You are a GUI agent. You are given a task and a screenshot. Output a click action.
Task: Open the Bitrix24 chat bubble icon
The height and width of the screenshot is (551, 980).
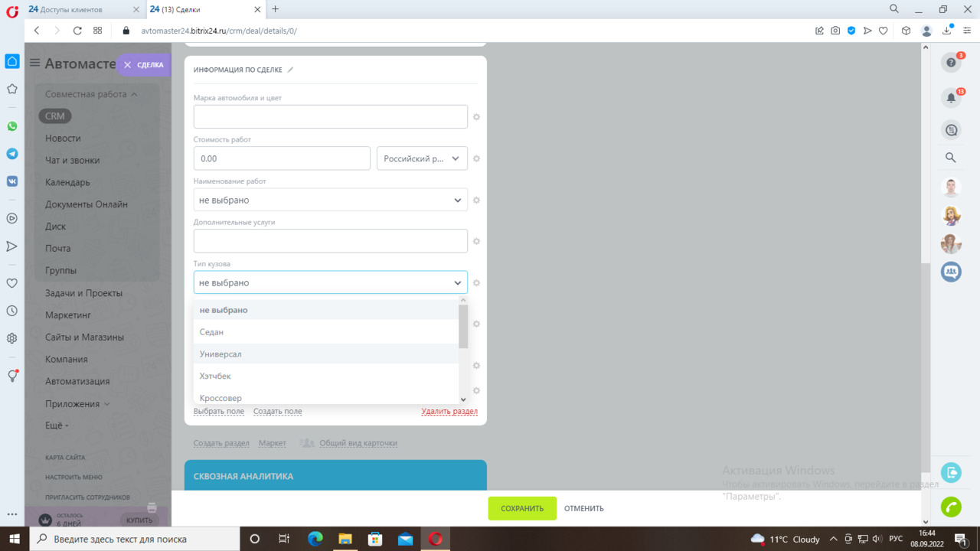click(951, 130)
